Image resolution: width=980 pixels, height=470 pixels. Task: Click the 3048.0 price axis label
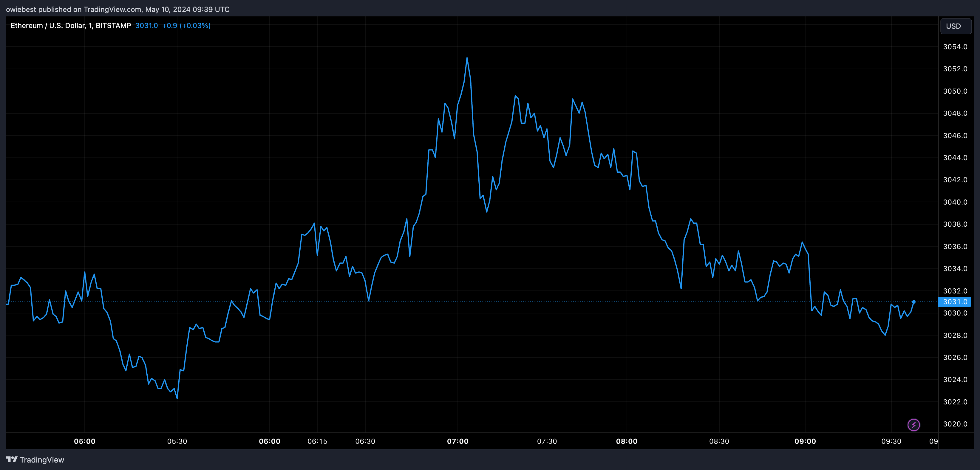click(x=955, y=113)
